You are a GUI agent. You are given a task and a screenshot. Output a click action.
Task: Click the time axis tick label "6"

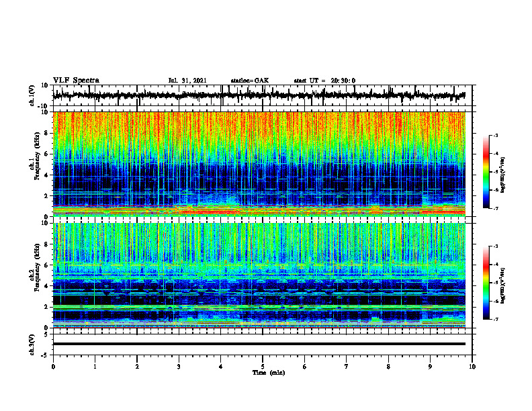click(x=305, y=367)
